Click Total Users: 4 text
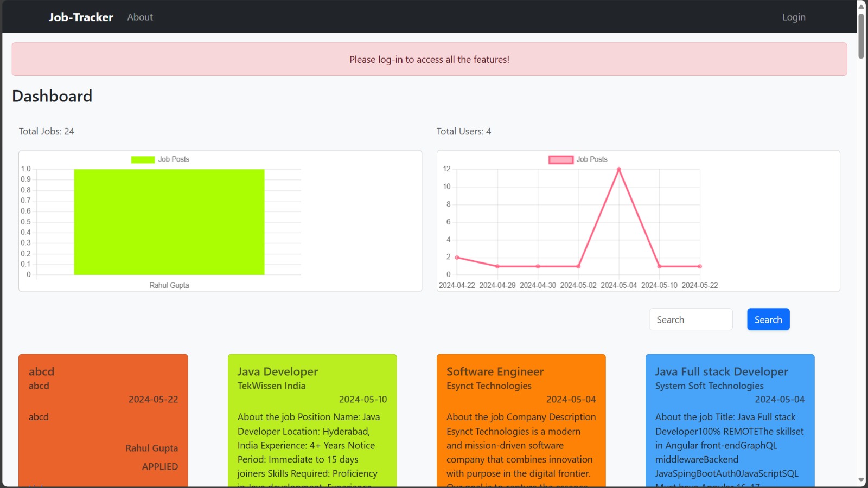 464,131
